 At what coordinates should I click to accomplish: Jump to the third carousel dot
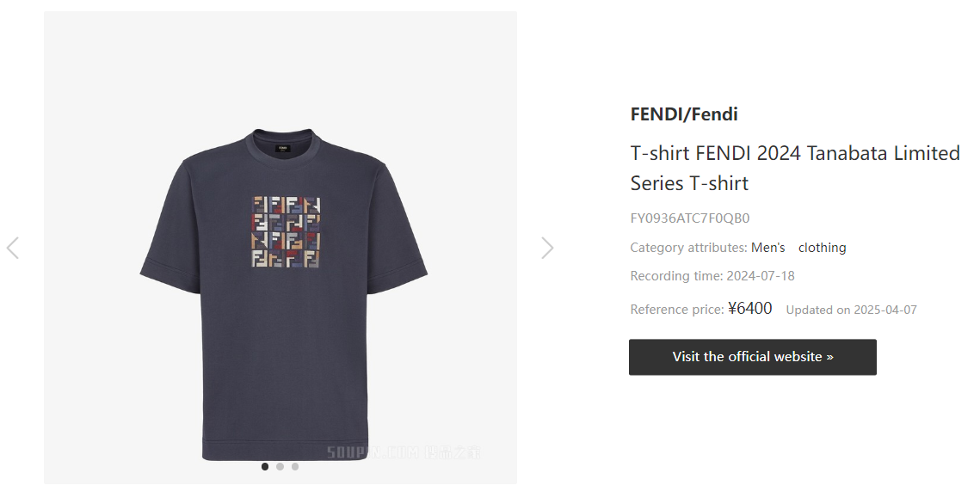[x=295, y=466]
